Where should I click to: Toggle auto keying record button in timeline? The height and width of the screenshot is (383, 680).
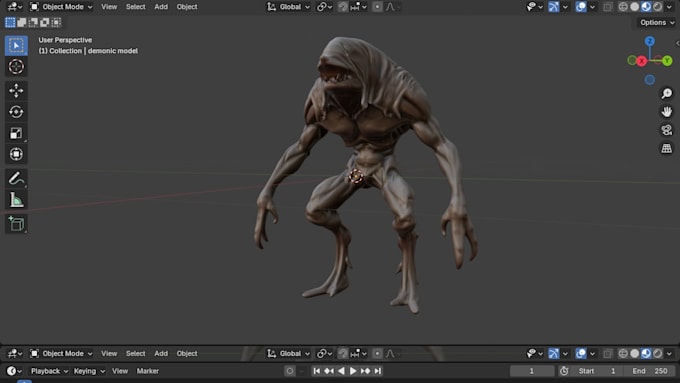[x=290, y=371]
